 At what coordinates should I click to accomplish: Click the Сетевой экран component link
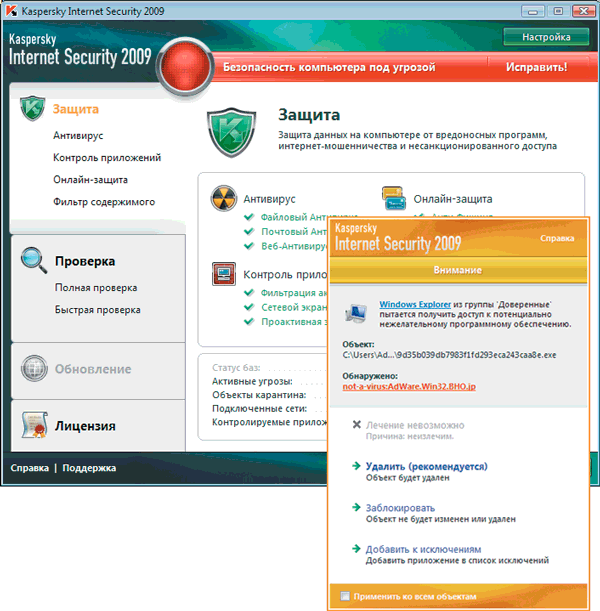pyautogui.click(x=295, y=307)
